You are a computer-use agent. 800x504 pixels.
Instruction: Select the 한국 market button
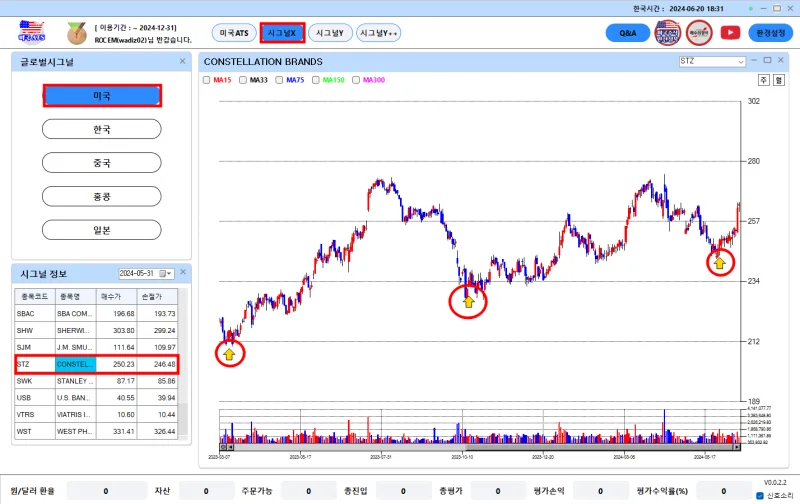102,129
